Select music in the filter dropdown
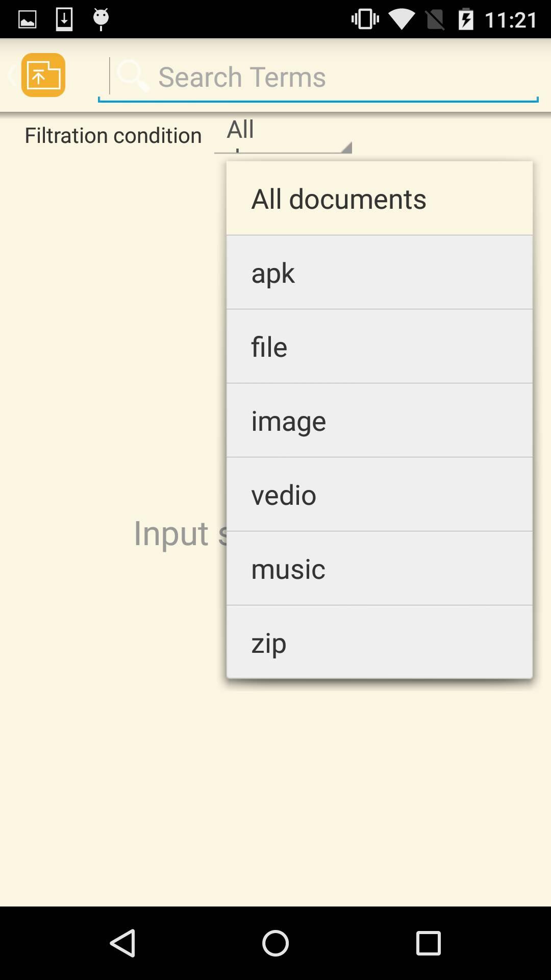 pyautogui.click(x=380, y=569)
